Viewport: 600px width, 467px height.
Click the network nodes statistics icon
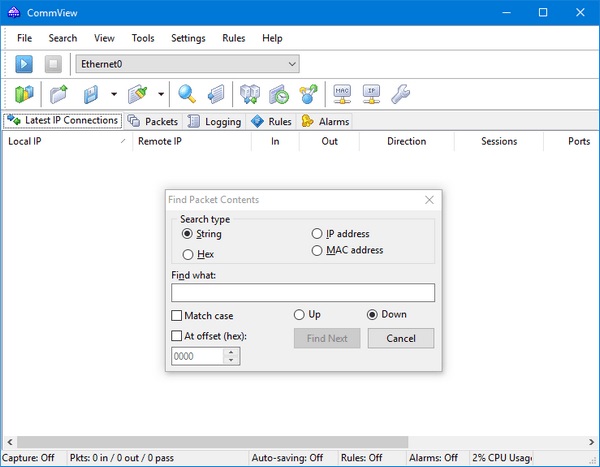(308, 94)
